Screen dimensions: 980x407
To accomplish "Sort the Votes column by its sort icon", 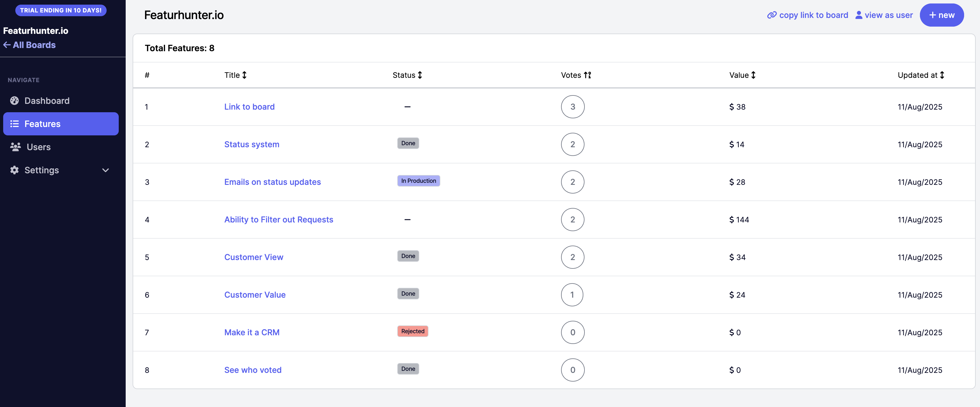I will point(587,75).
